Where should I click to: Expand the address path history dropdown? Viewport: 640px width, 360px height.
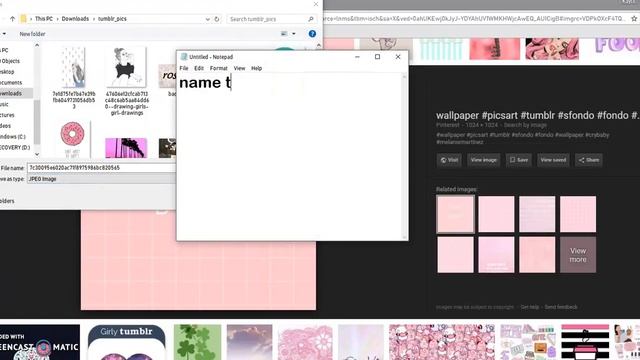(208, 19)
